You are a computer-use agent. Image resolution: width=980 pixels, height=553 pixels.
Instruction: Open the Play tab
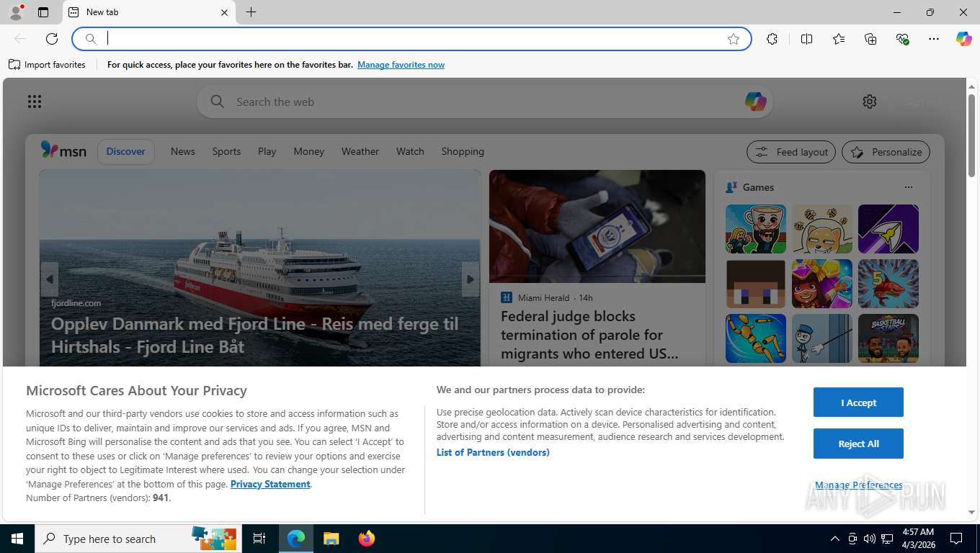coord(267,151)
